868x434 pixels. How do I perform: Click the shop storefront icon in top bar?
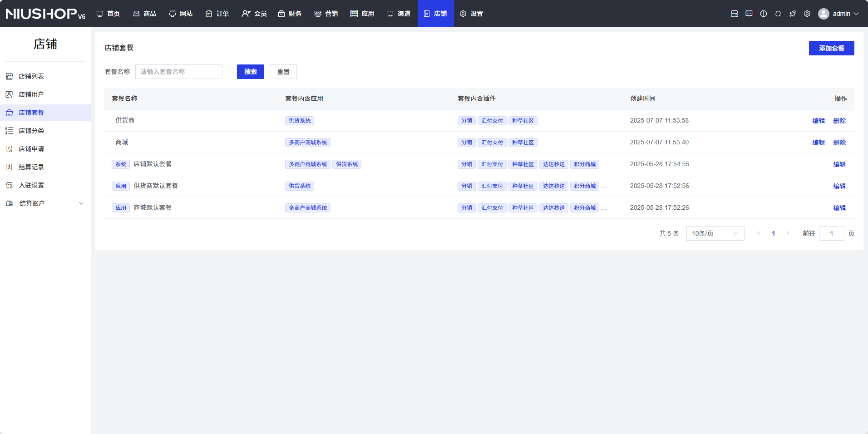735,14
